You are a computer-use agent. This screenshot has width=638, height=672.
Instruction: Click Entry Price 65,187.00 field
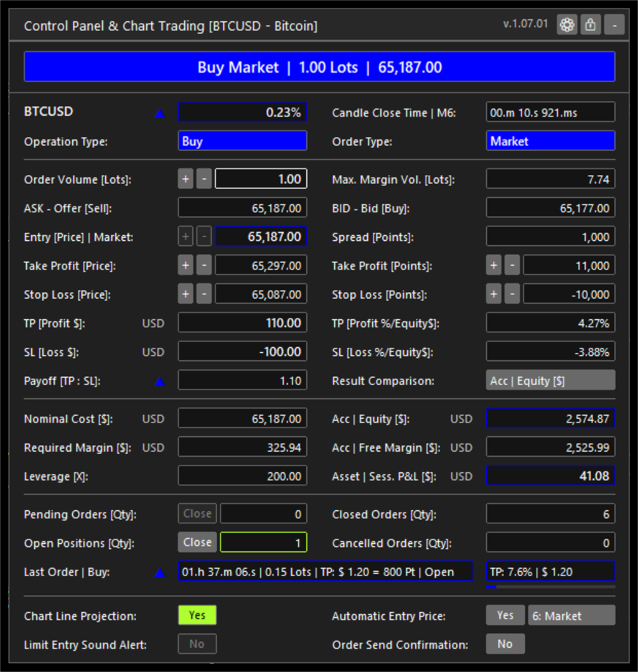(x=261, y=236)
